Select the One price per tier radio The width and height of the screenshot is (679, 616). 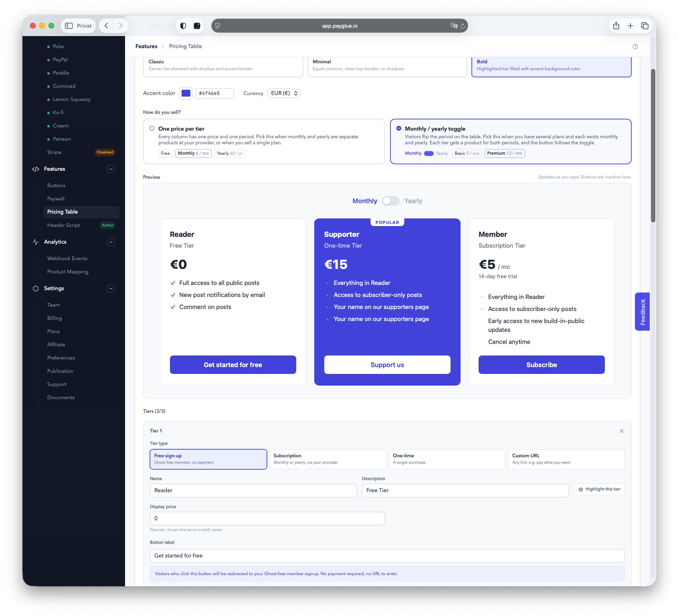point(152,129)
